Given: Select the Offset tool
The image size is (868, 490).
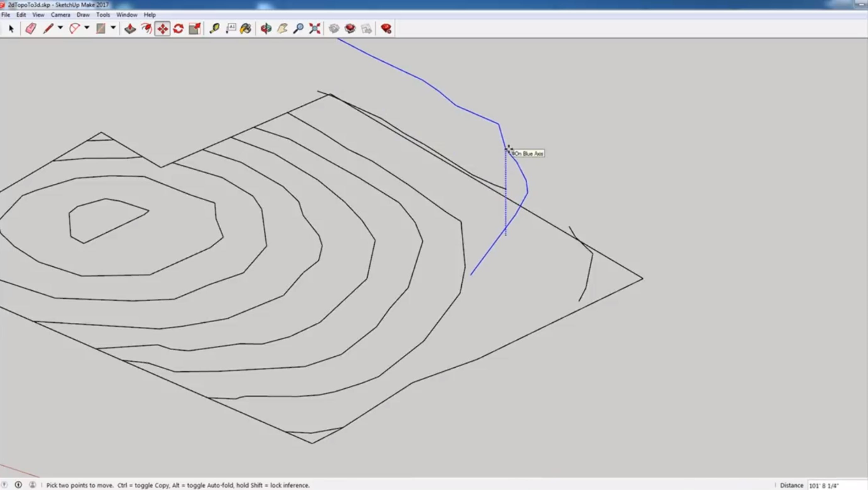Looking at the screenshot, I should tap(146, 29).
